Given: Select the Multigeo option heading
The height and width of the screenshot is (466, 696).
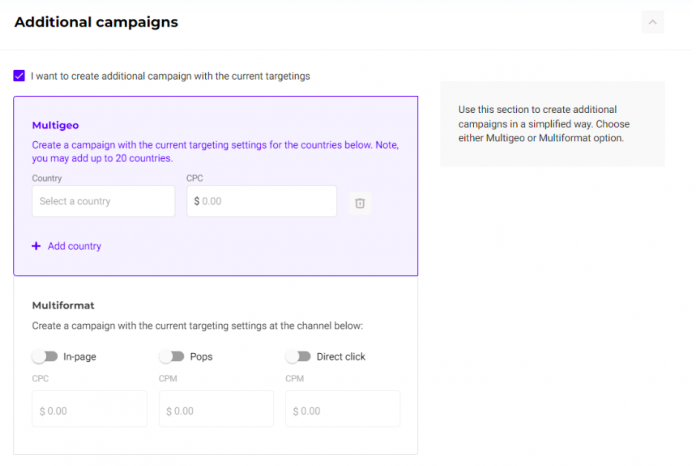Looking at the screenshot, I should click(55, 126).
